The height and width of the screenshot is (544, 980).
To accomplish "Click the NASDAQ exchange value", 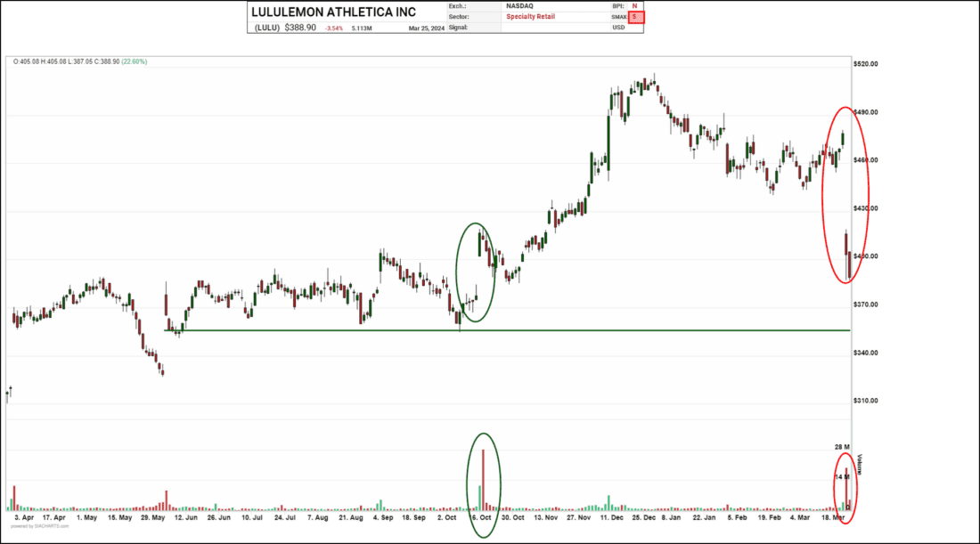I will coord(519,6).
